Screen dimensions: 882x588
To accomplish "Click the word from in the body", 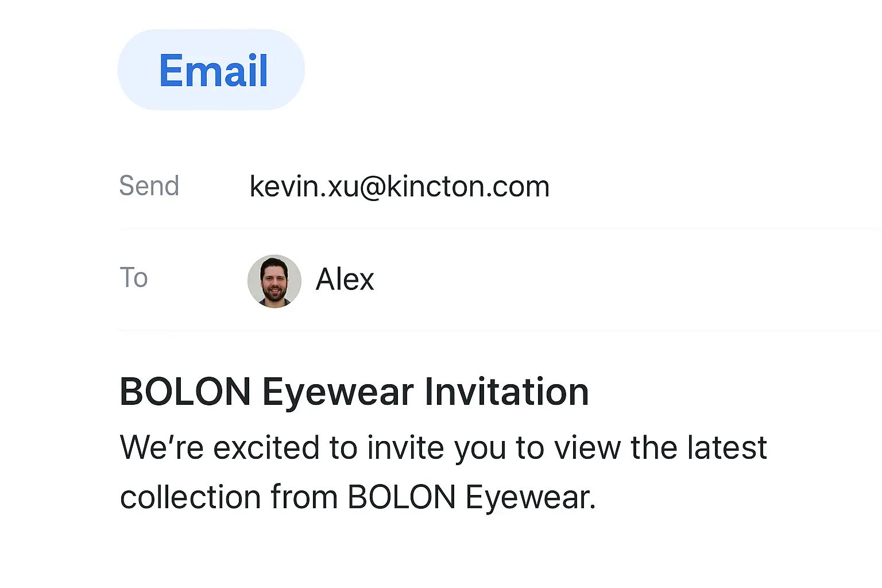I will (x=304, y=497).
